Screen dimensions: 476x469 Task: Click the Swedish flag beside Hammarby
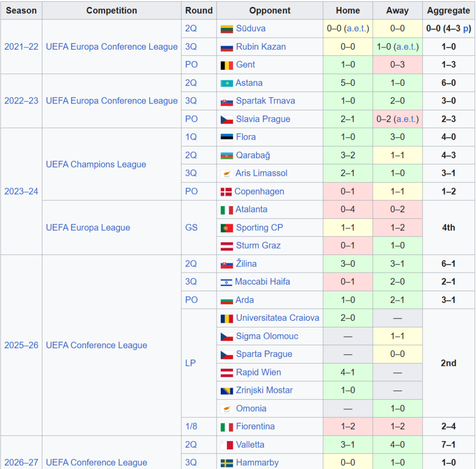coord(226,463)
